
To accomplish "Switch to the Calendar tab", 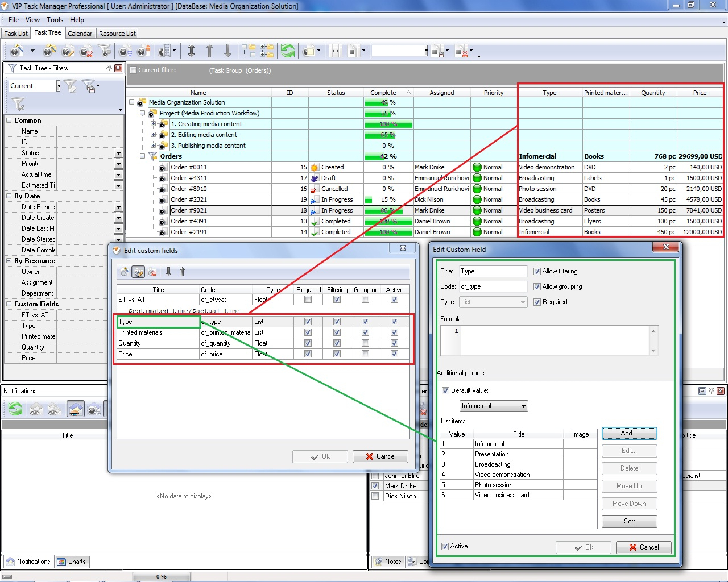I will coord(80,34).
